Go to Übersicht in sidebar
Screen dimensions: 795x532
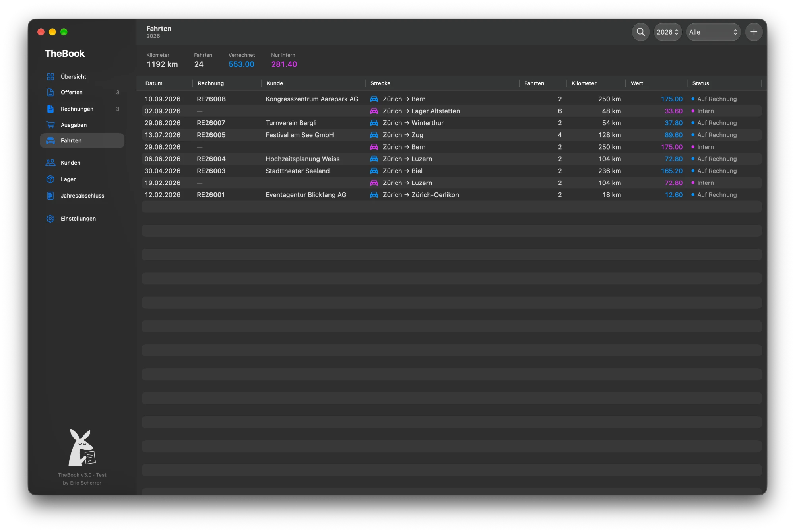tap(82, 76)
